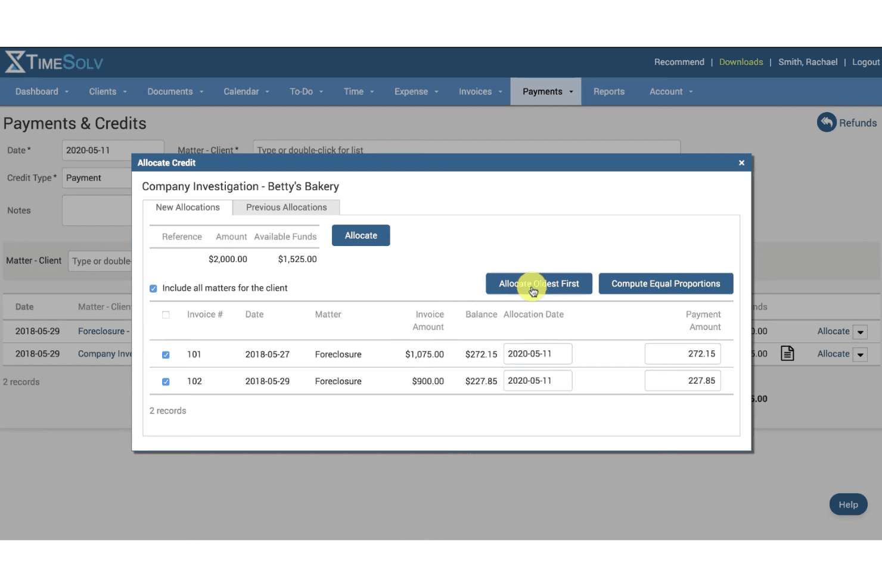
Task: Open the Invoices dropdown menu
Action: click(480, 92)
